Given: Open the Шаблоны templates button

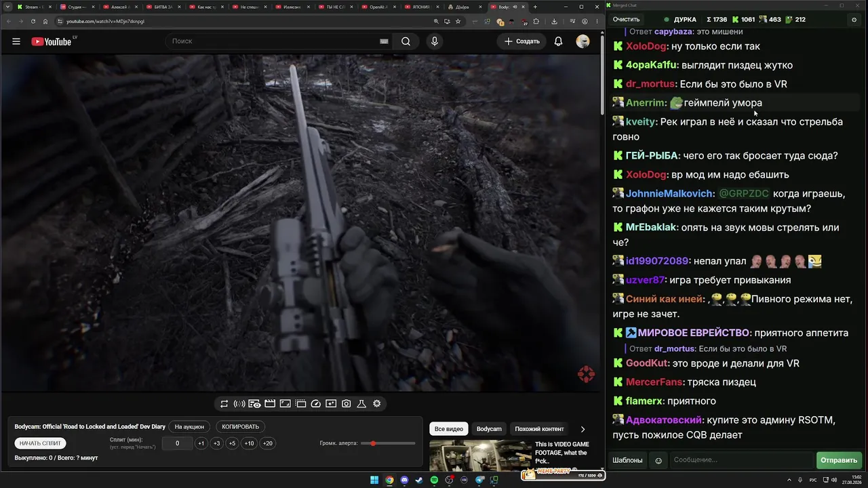Looking at the screenshot, I should (627, 460).
